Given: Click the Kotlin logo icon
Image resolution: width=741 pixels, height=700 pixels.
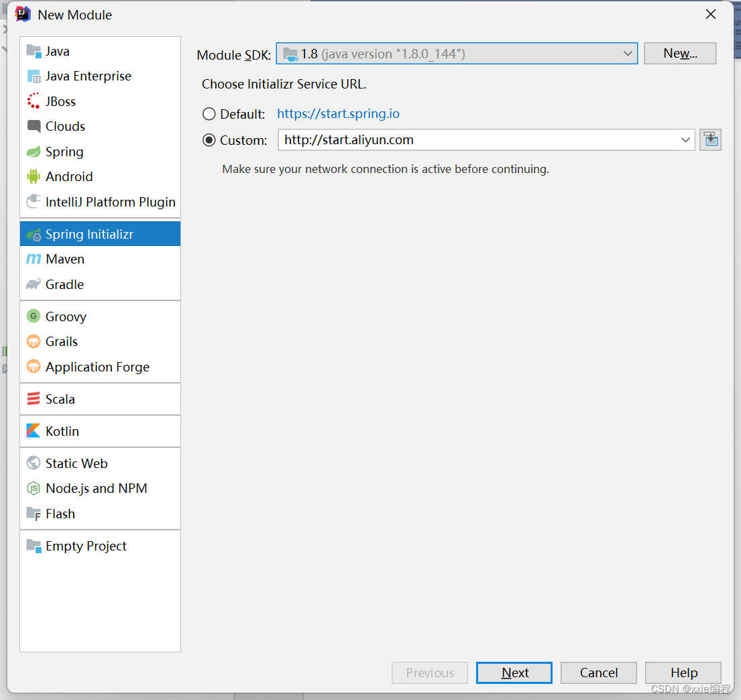Looking at the screenshot, I should click(x=34, y=431).
